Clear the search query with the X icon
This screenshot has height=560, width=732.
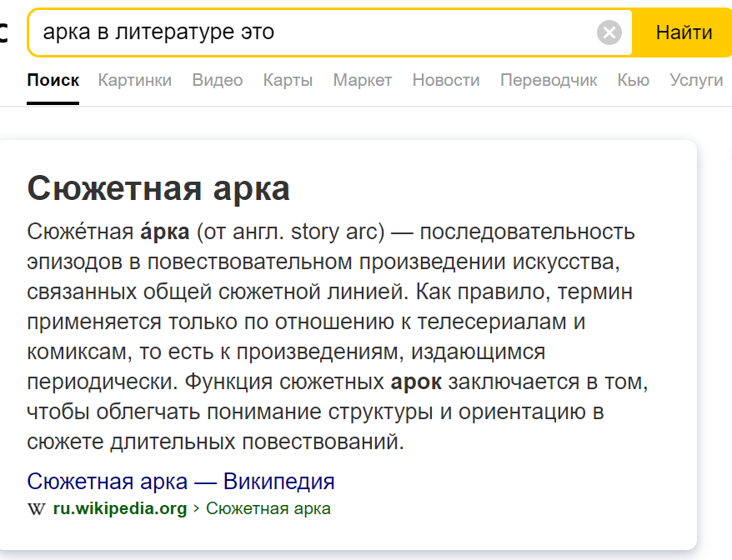click(x=609, y=33)
